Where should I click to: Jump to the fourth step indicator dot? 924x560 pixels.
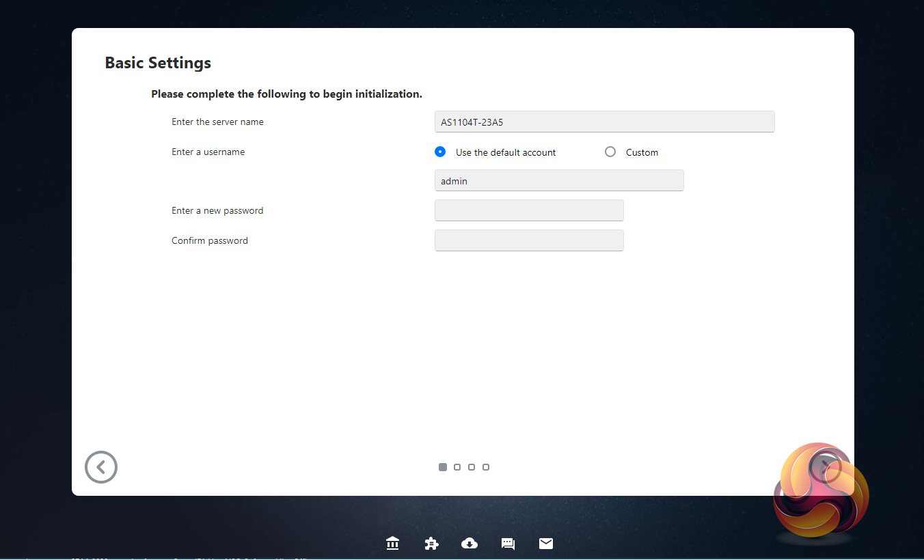pos(486,467)
